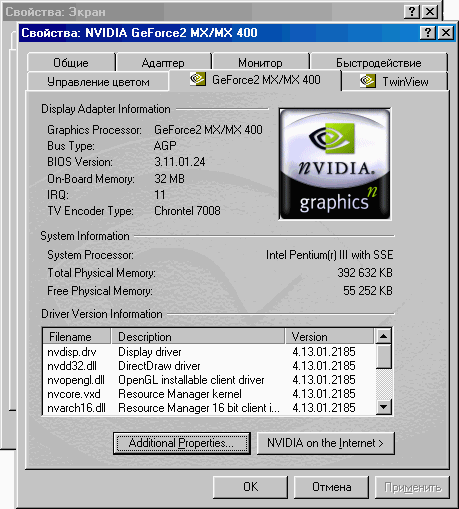Click TV Encoder value Chrontel 7008

[187, 211]
